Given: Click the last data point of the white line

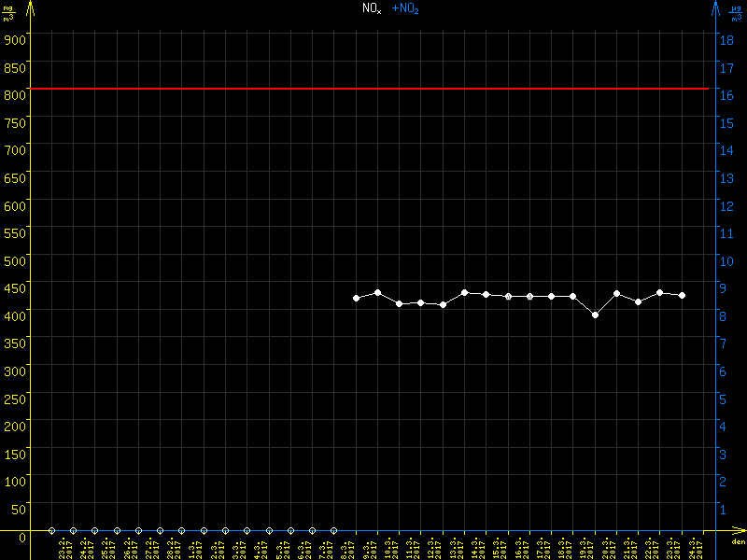Looking at the screenshot, I should (x=683, y=295).
